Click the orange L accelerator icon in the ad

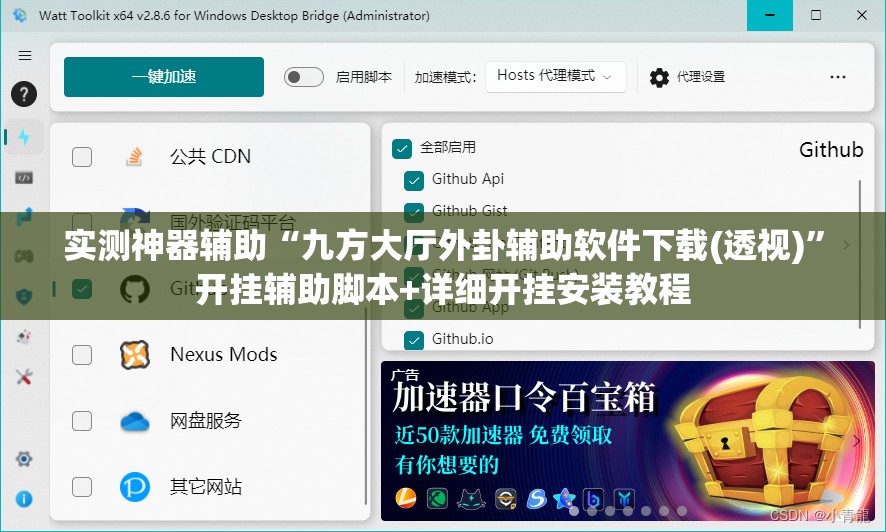pyautogui.click(x=406, y=498)
